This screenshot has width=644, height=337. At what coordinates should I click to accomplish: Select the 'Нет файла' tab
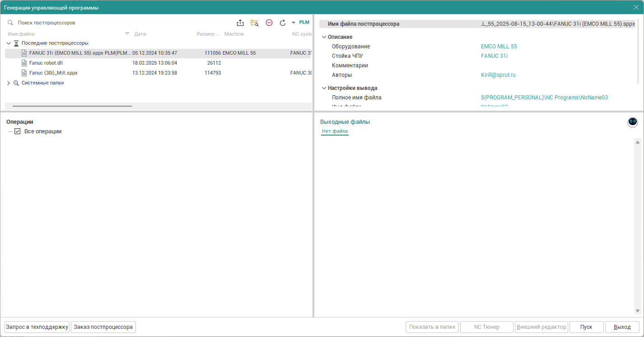pyautogui.click(x=335, y=131)
